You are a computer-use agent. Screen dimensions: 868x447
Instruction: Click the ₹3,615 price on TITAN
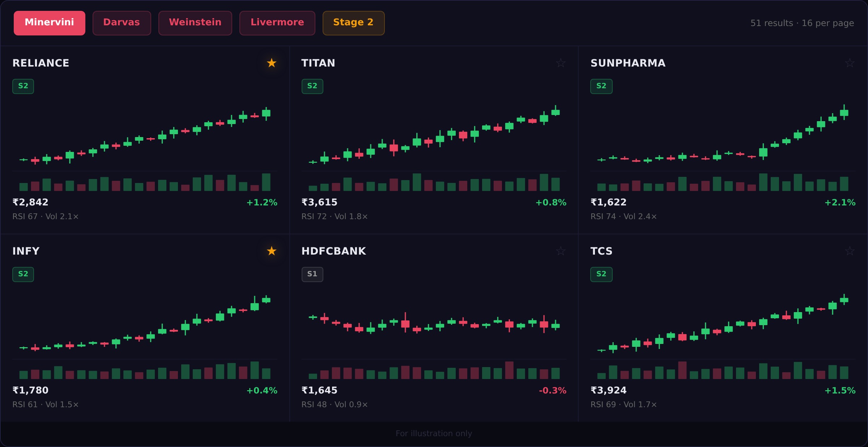[x=319, y=203]
